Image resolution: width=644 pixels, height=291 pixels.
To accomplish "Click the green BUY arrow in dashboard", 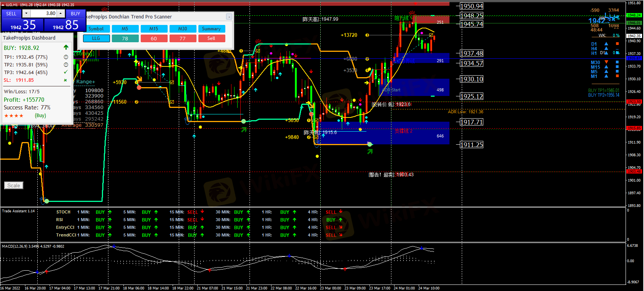I will (66, 48).
